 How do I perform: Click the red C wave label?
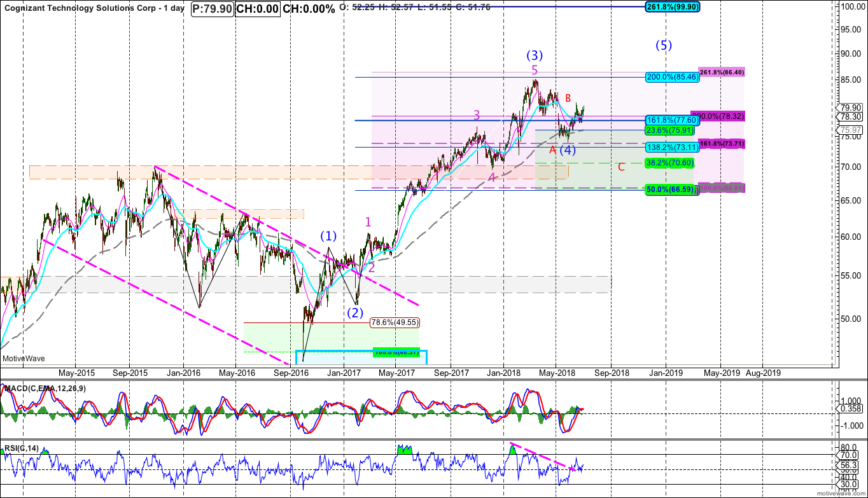click(x=622, y=167)
